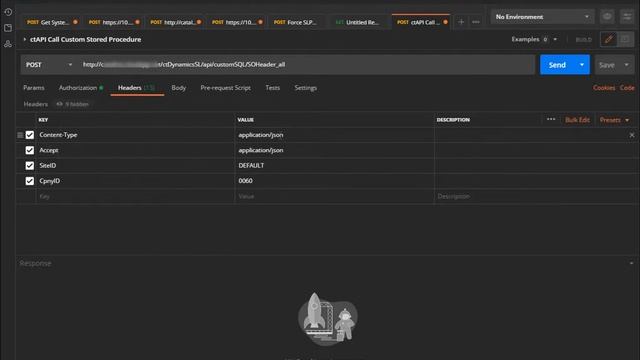This screenshot has height=360, width=640.
Task: Select the Headers tab
Action: [136, 88]
